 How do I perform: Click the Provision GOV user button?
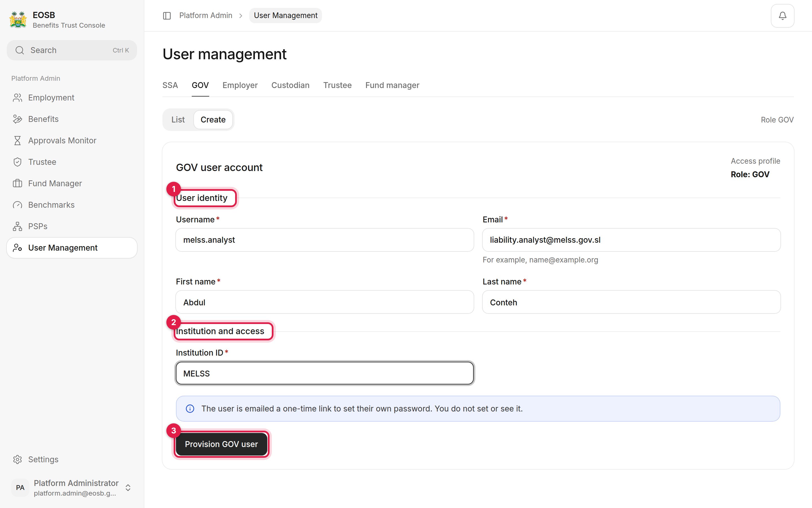point(221,444)
